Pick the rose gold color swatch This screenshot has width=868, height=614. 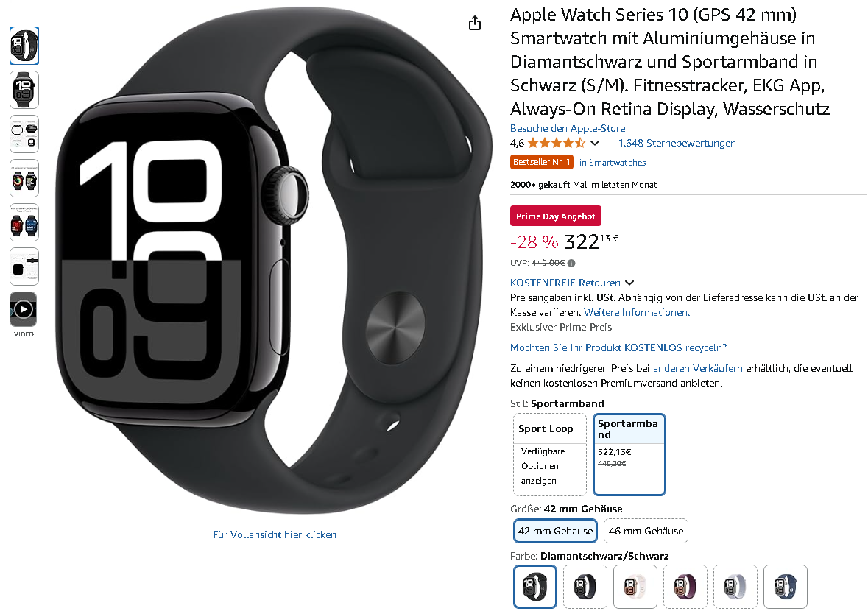(635, 586)
